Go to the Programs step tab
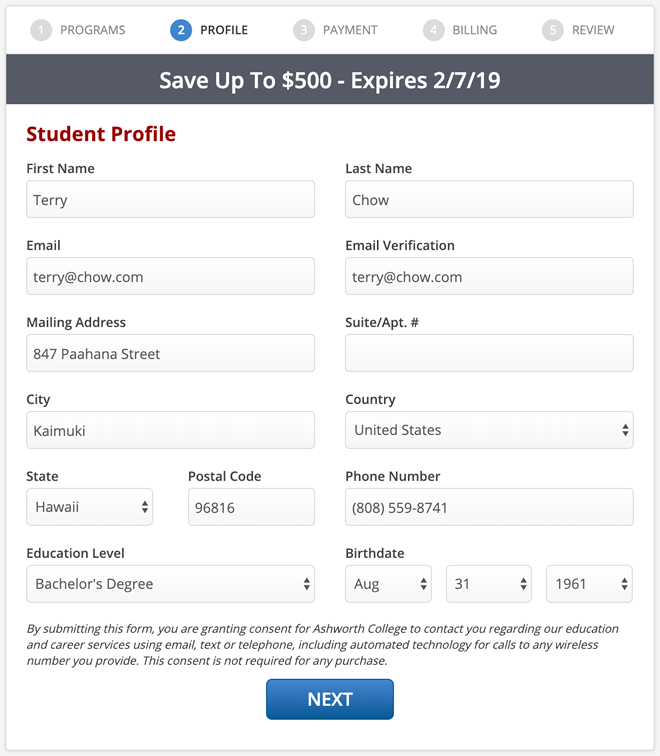Viewport: 660px width, 756px height. pos(92,30)
